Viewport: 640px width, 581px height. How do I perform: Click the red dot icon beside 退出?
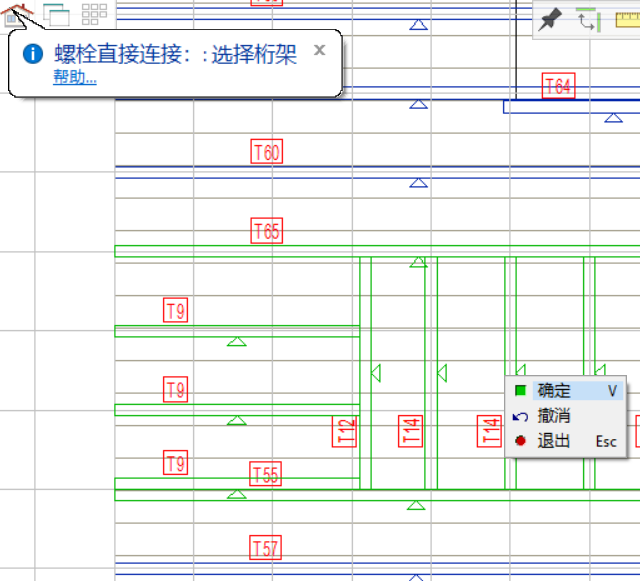[520, 441]
